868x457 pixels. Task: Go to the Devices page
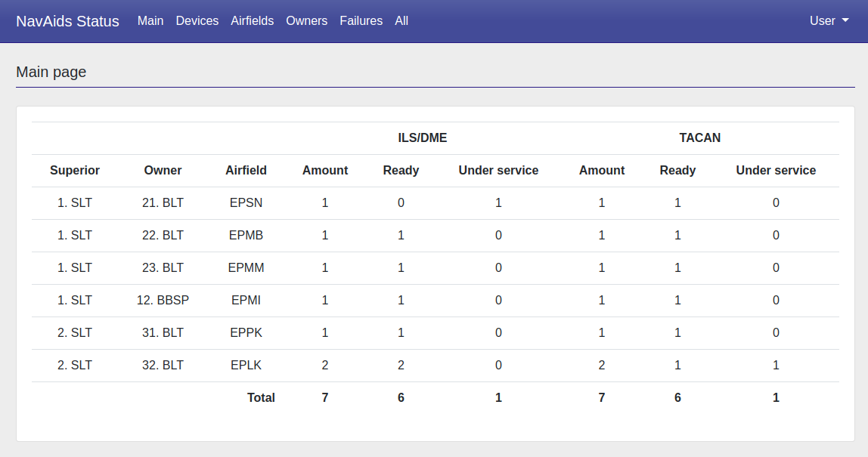pos(197,21)
